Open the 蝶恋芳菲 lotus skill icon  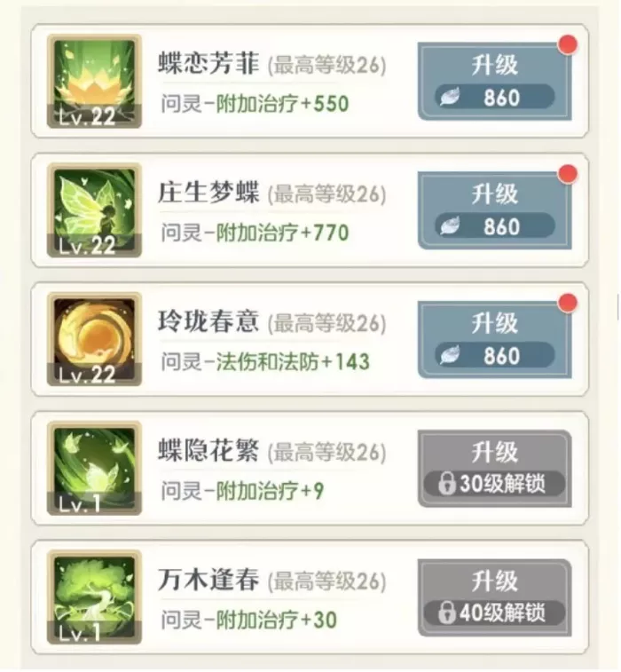[x=94, y=81]
